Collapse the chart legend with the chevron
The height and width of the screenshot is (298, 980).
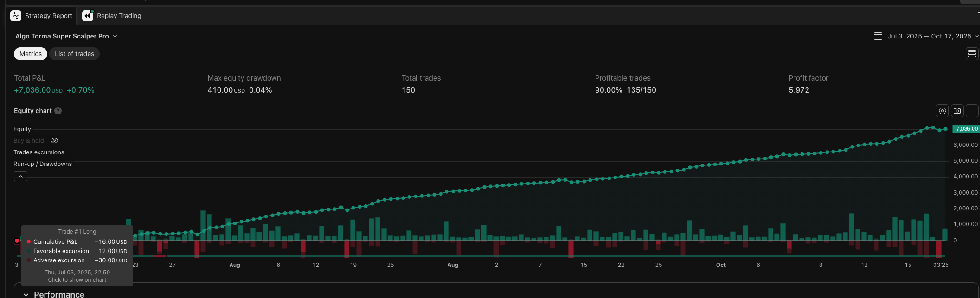20,177
